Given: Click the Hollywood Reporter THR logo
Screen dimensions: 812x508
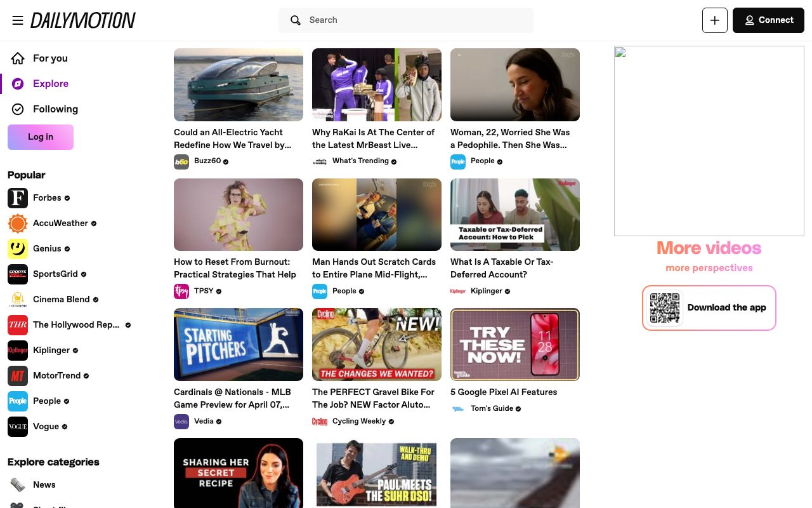Looking at the screenshot, I should point(18,325).
